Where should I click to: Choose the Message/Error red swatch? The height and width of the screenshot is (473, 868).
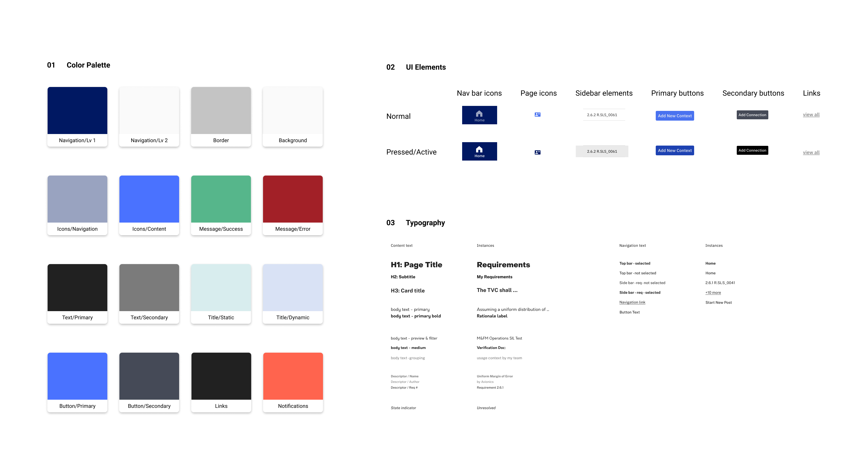[x=292, y=199]
